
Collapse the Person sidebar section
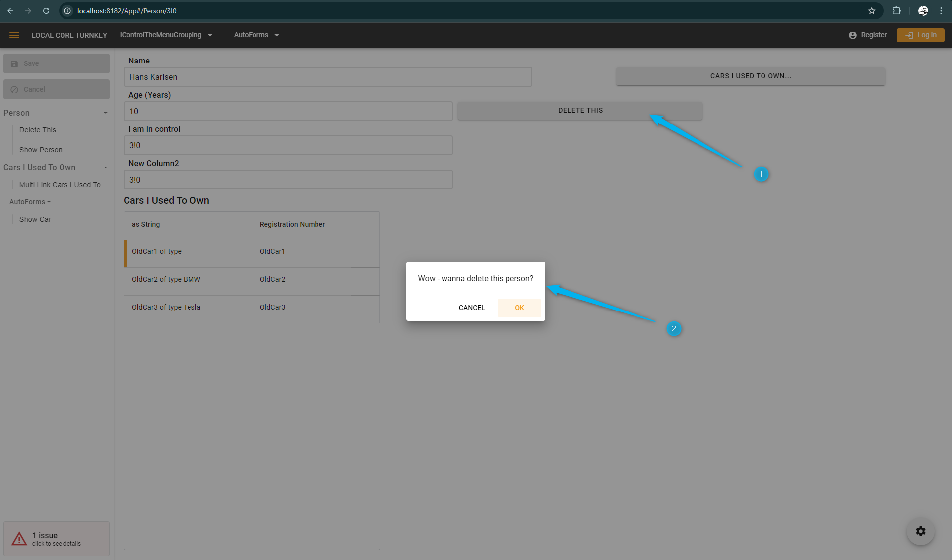[x=105, y=113]
